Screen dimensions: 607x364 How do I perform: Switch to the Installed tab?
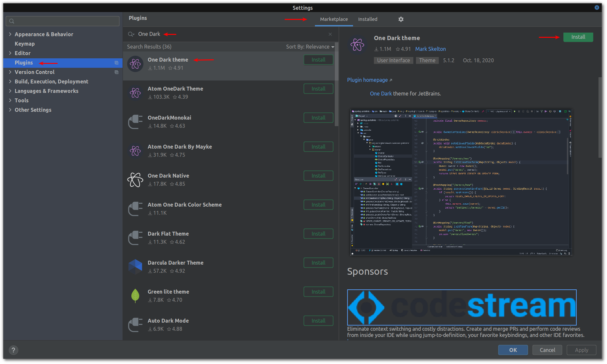click(x=368, y=19)
